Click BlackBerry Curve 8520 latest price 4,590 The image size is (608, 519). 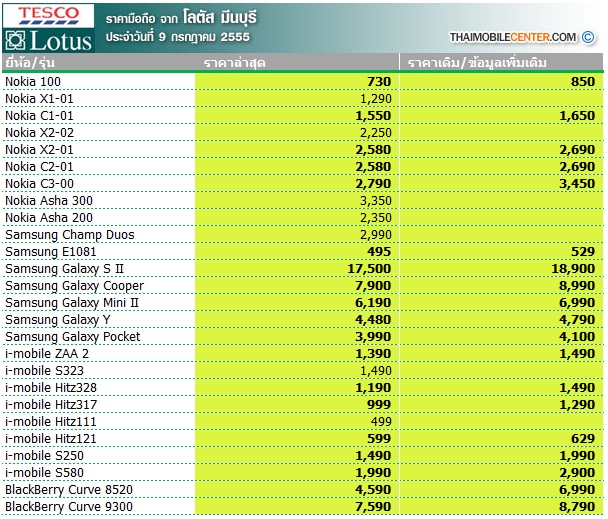pos(373,490)
